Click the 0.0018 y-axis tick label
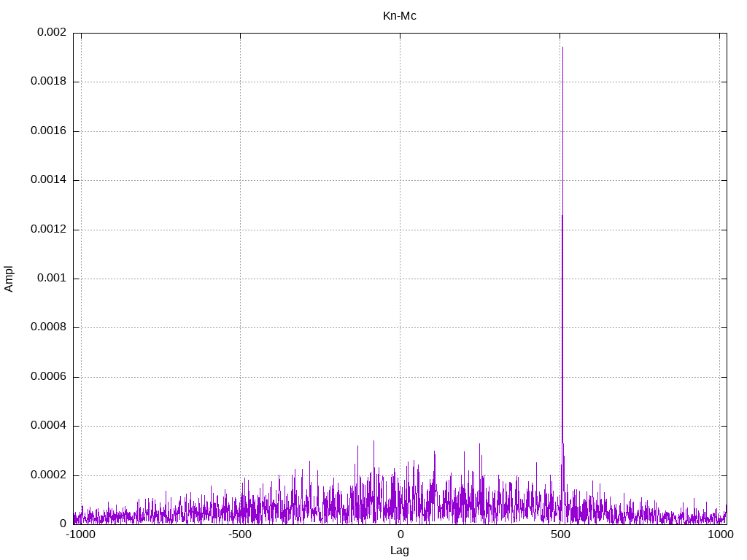The width and height of the screenshot is (747, 560). [x=48, y=82]
